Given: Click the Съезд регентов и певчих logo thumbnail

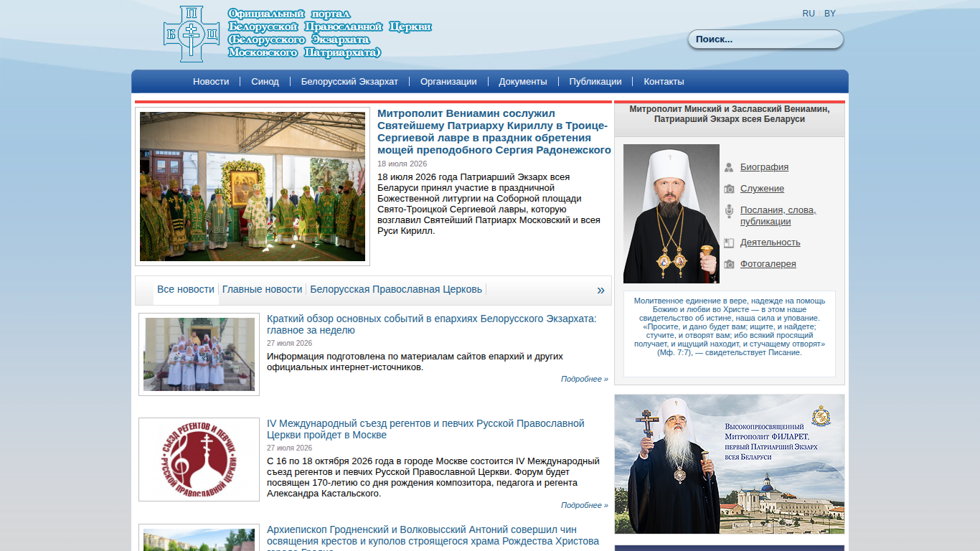Looking at the screenshot, I should click(x=199, y=460).
